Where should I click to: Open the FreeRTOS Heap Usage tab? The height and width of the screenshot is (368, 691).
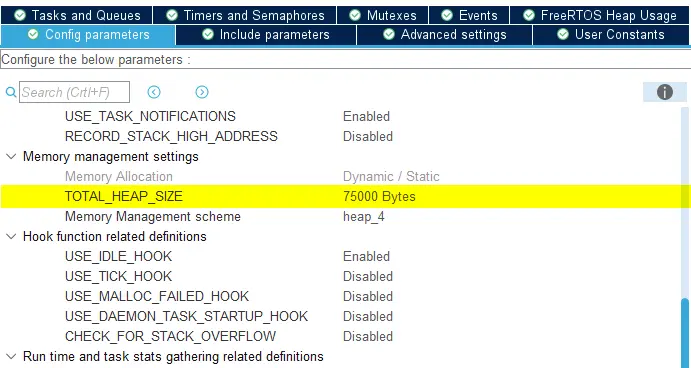599,15
